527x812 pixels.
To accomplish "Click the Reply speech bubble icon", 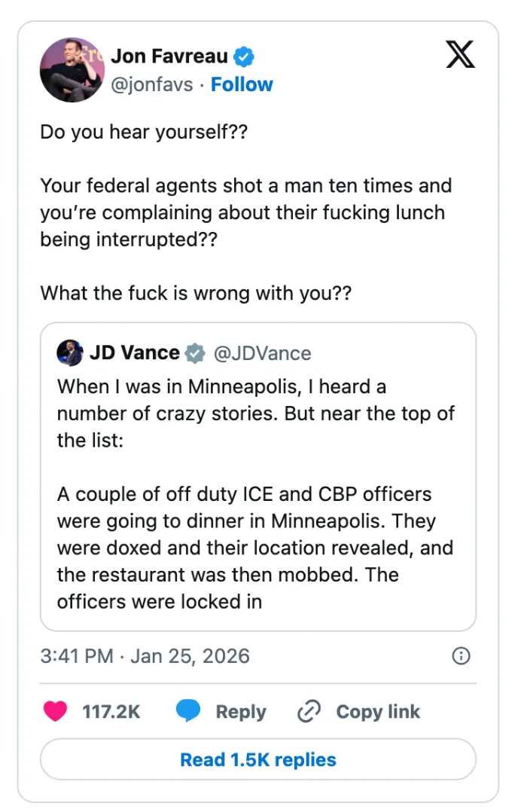I will [188, 711].
